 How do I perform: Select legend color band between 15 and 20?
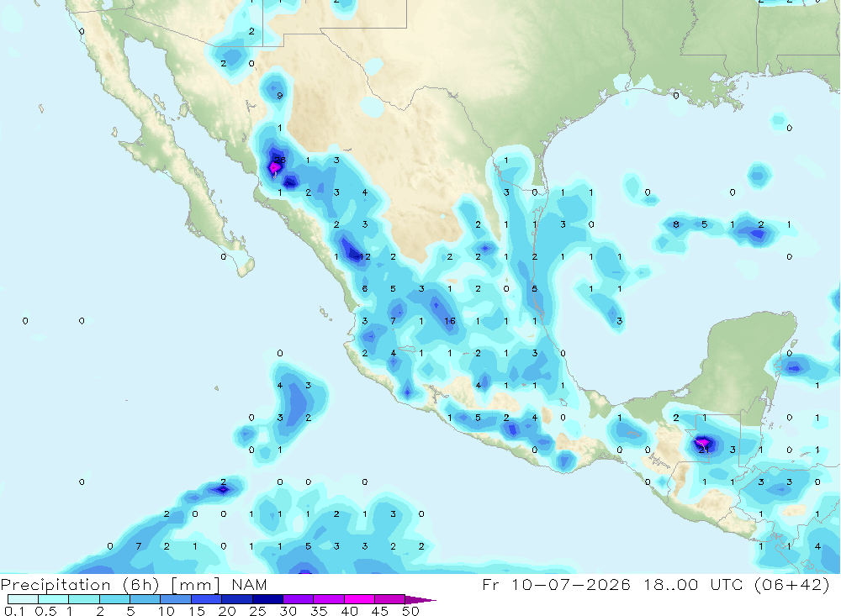click(206, 599)
